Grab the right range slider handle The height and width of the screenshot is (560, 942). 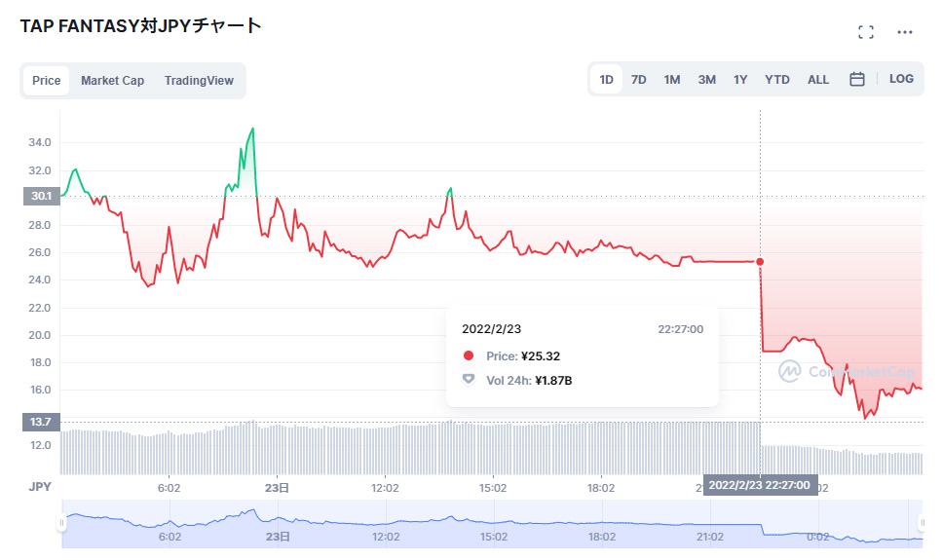pyautogui.click(x=923, y=523)
